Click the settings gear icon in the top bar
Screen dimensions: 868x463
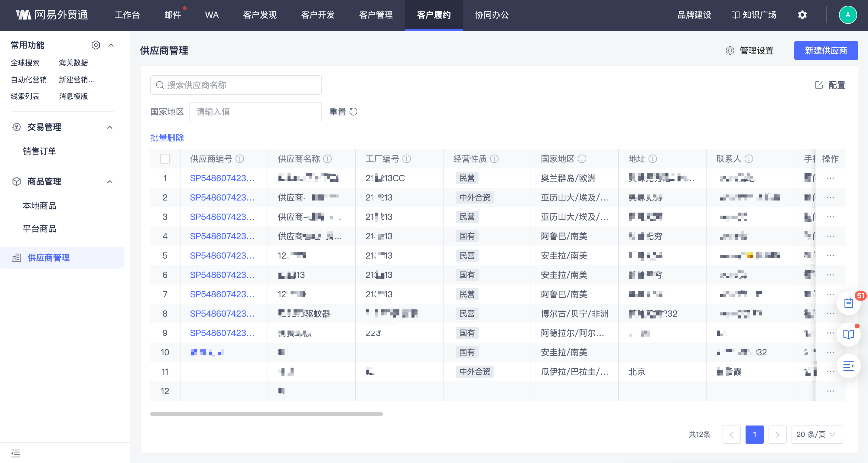pos(802,15)
